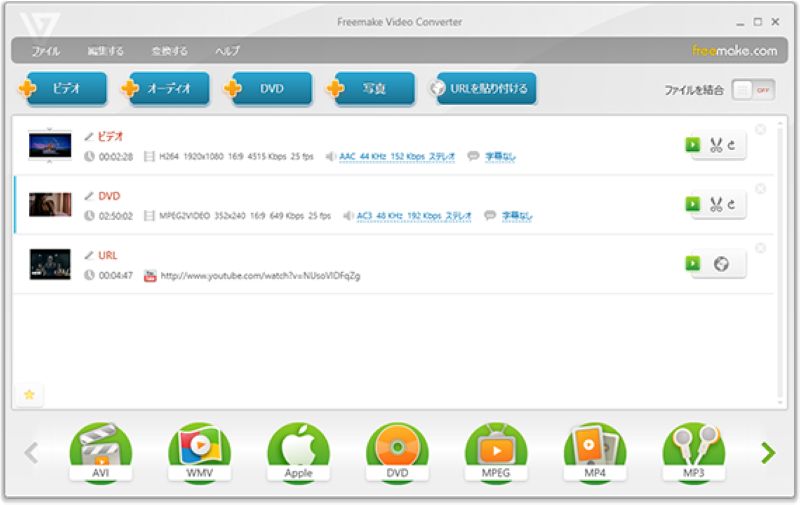Toggle the ファイルを結合 join files switch
Image resolution: width=800 pixels, height=505 pixels.
753,90
